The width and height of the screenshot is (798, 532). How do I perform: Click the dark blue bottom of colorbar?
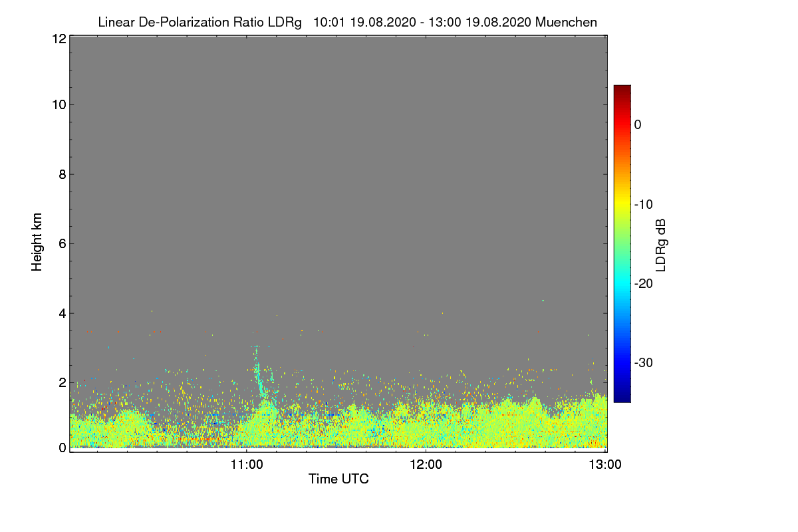[x=622, y=396]
